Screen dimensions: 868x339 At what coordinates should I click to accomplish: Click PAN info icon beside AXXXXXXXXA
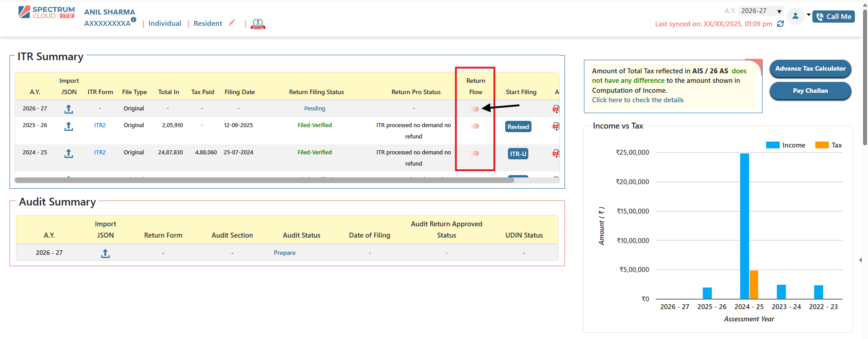(x=134, y=19)
